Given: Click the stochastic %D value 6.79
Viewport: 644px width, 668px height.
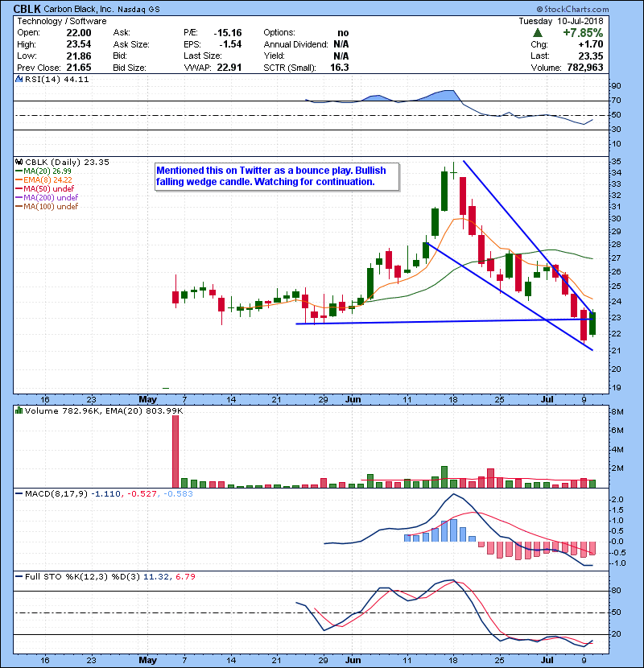Looking at the screenshot, I should (185, 577).
